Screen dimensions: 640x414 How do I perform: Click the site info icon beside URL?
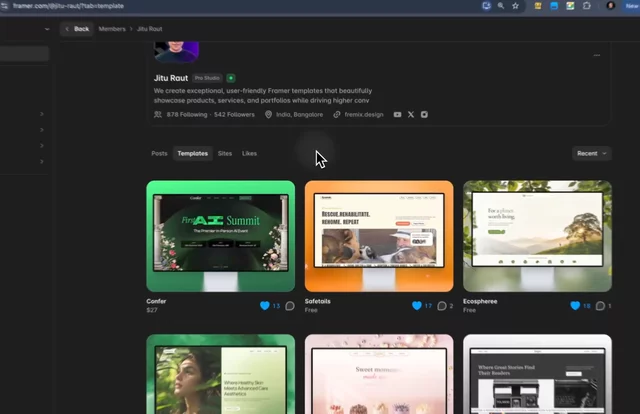coord(4,6)
